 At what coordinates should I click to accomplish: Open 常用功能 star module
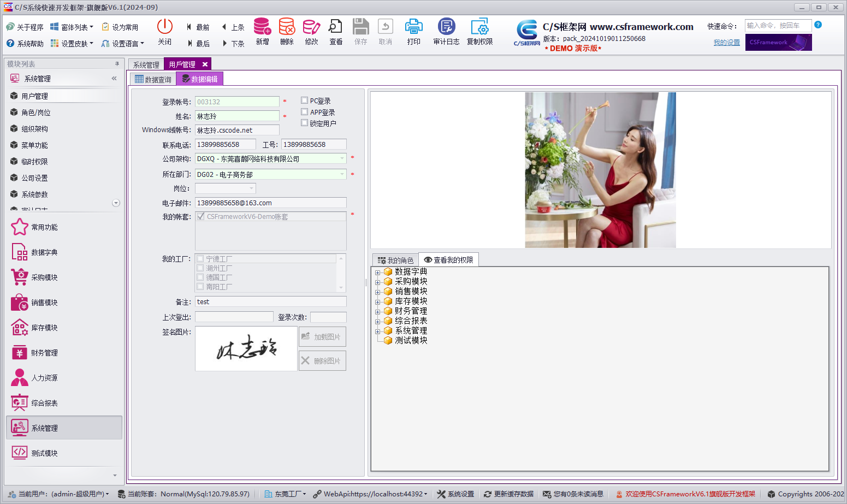(34, 227)
